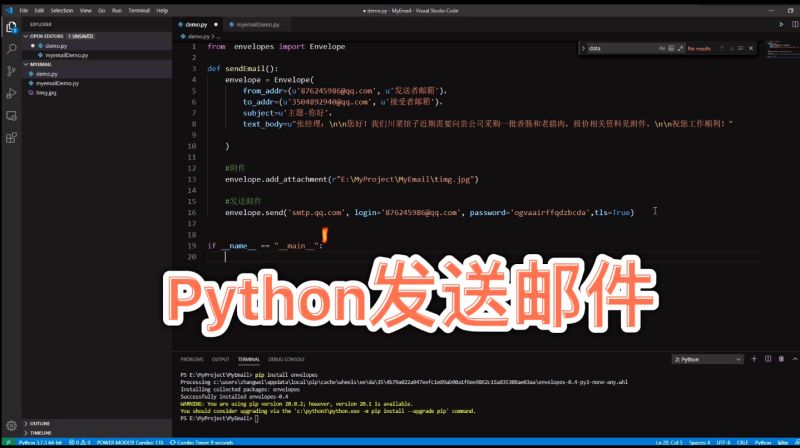Toggle Find in Selection
Viewport: 800px width, 448px height.
coord(740,48)
